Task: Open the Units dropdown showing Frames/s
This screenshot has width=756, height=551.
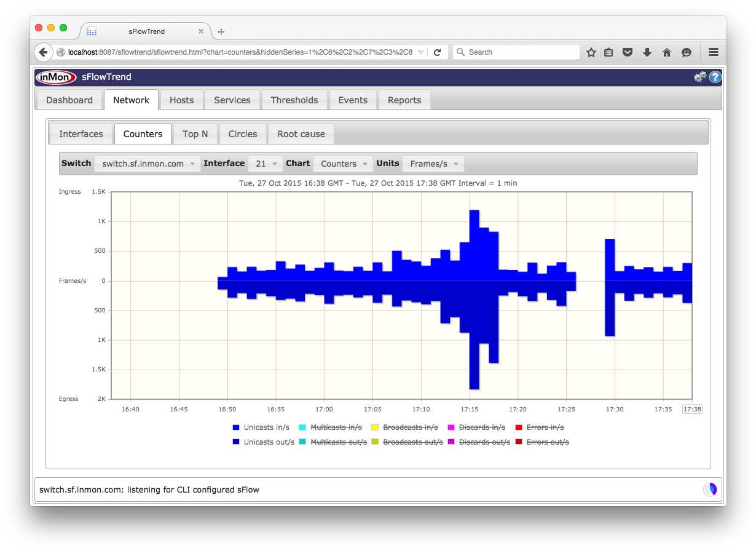Action: (433, 164)
